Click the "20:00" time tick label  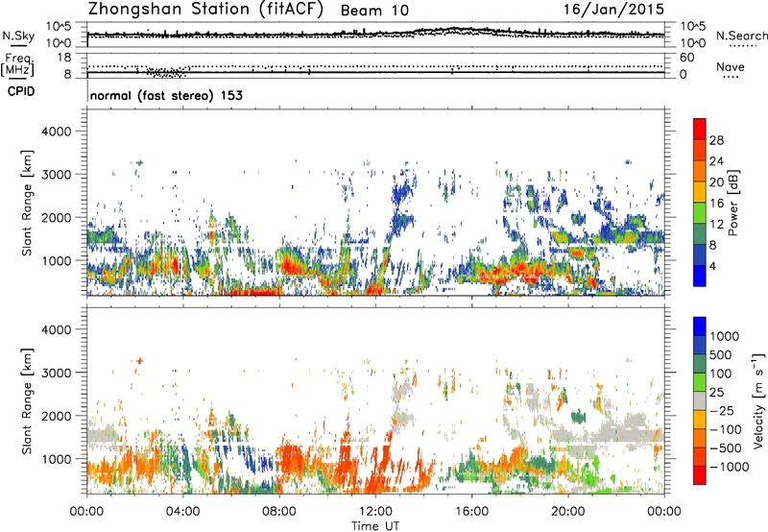567,512
